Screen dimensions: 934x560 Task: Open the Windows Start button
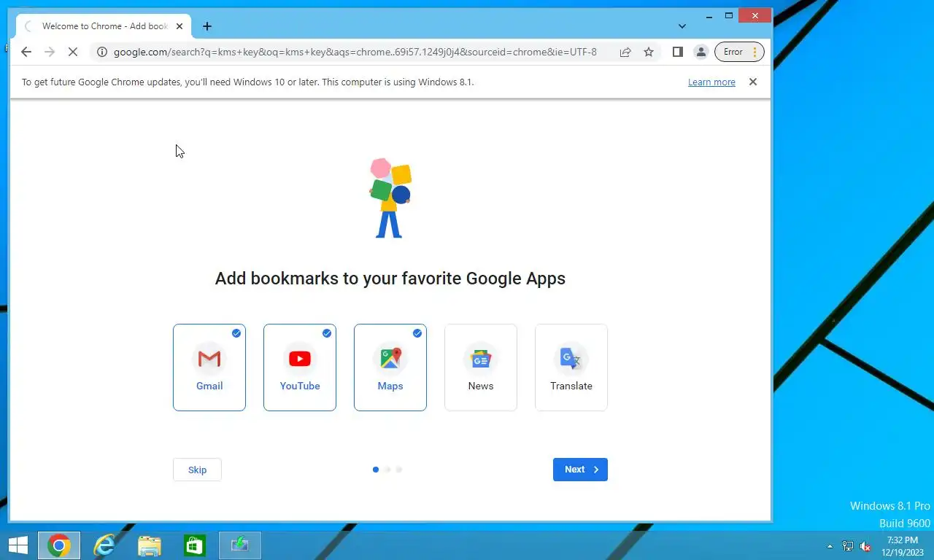(x=18, y=545)
